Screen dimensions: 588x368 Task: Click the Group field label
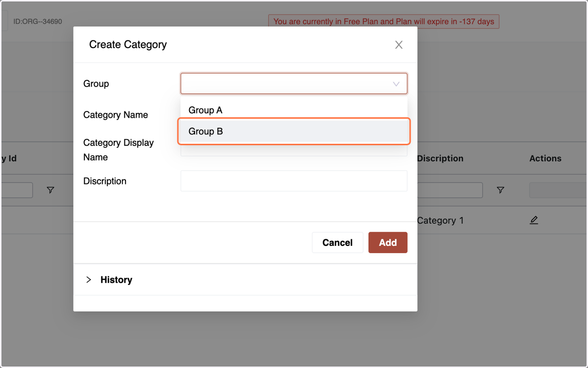[x=96, y=84]
